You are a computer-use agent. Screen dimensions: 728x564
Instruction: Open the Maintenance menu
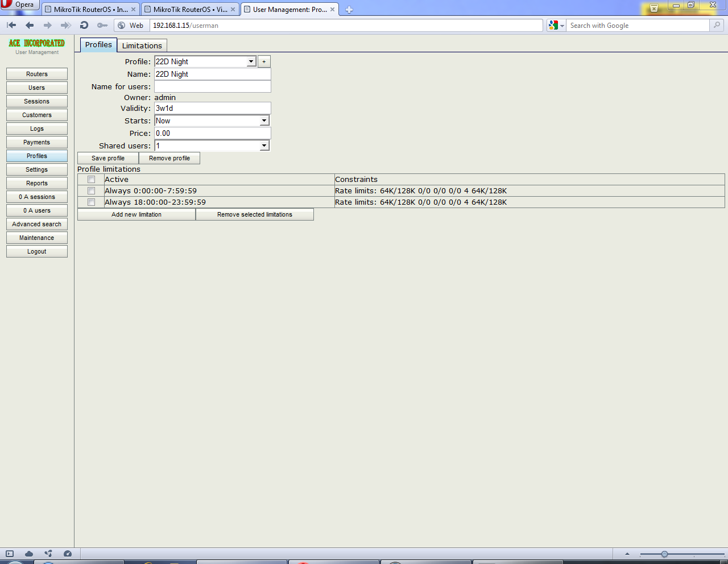pos(37,238)
